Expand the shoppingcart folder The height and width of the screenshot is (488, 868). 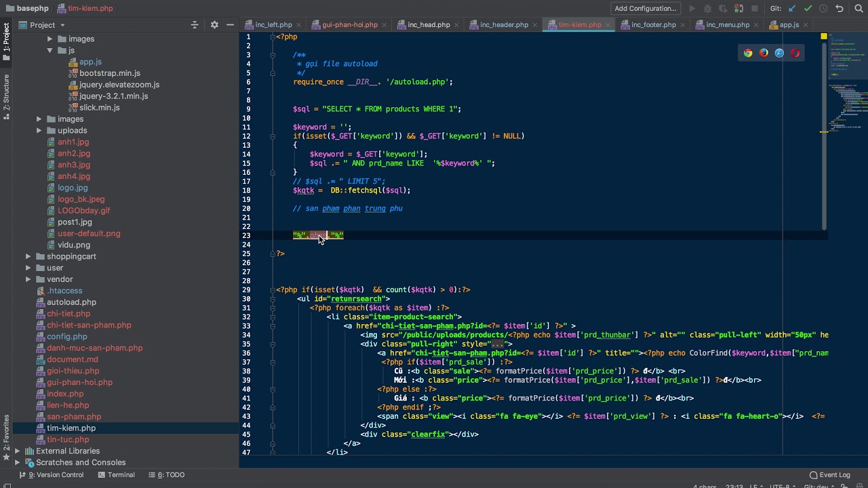click(28, 256)
